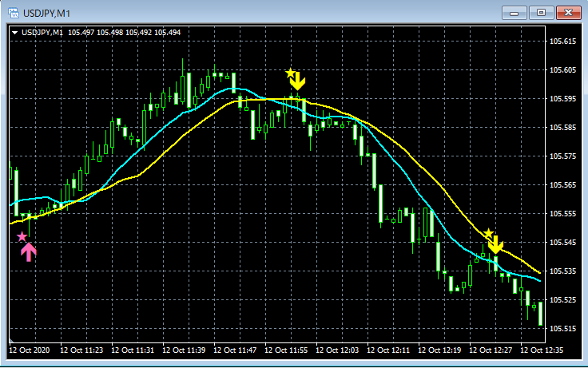
Task: Click the 12 Oct 11:39 time label
Action: point(184,350)
